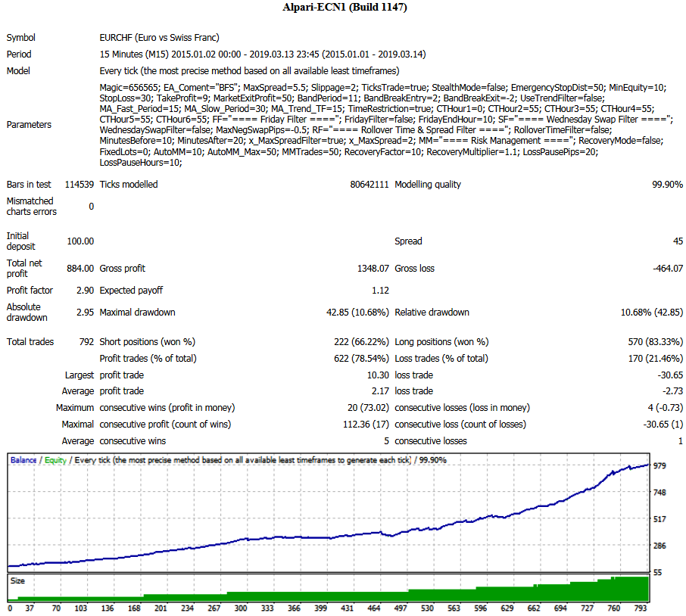This screenshot has width=686, height=616.
Task: Click the Gross loss value '-464.07'
Action: tap(668, 269)
